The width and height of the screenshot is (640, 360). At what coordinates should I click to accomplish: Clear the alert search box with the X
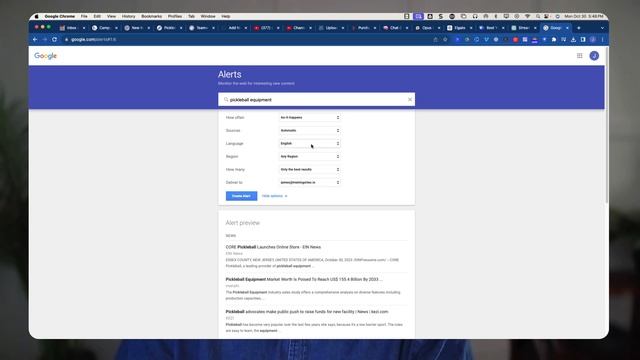[410, 100]
